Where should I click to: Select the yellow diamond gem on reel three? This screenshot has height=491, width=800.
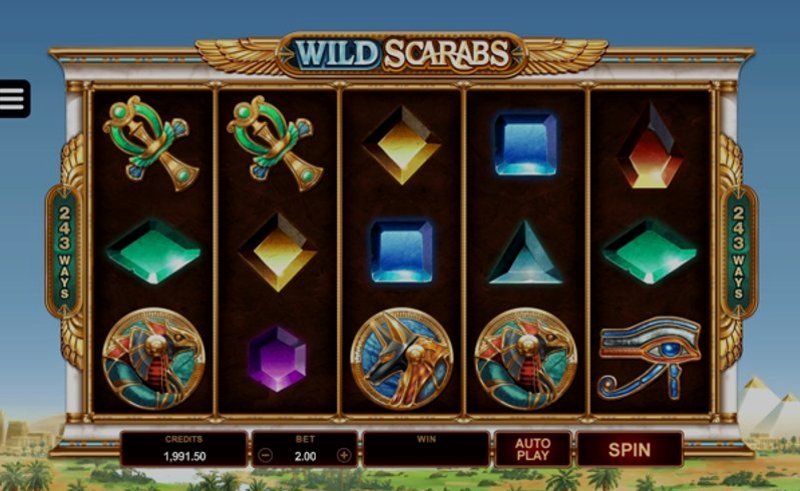(402, 145)
